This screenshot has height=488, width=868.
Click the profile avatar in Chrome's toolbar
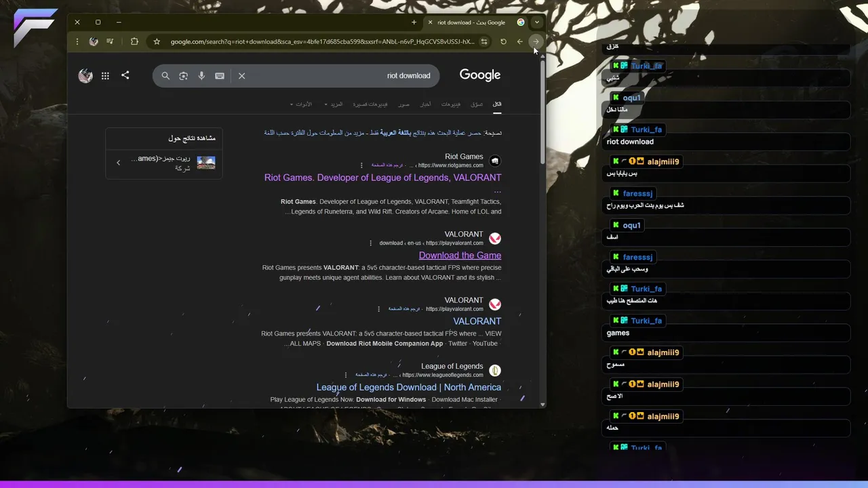click(94, 41)
